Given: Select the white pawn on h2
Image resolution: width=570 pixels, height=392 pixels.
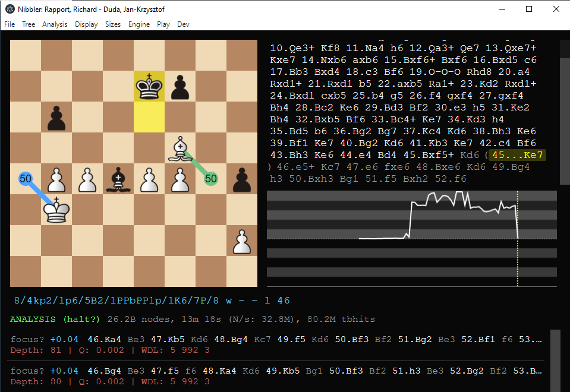Looking at the screenshot, I should click(x=242, y=241).
